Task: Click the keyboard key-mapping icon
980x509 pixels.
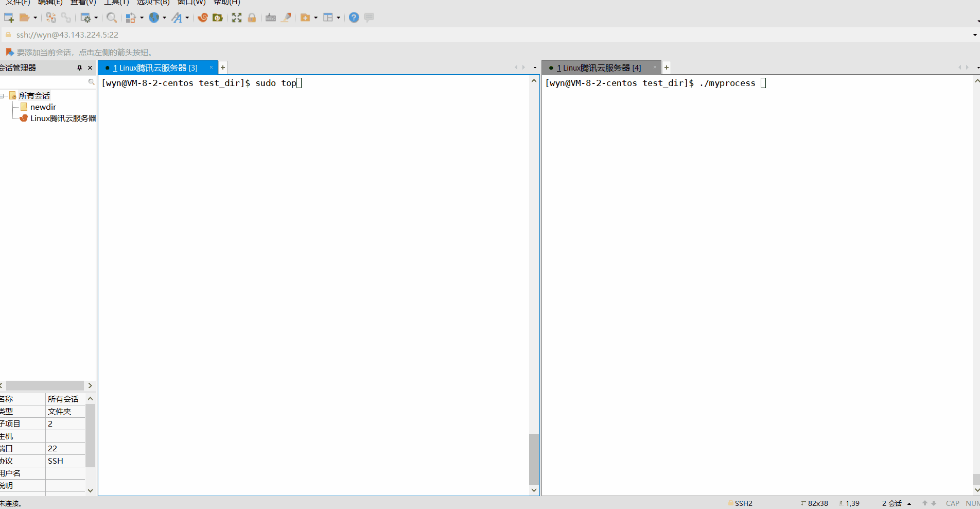Action: click(x=271, y=18)
